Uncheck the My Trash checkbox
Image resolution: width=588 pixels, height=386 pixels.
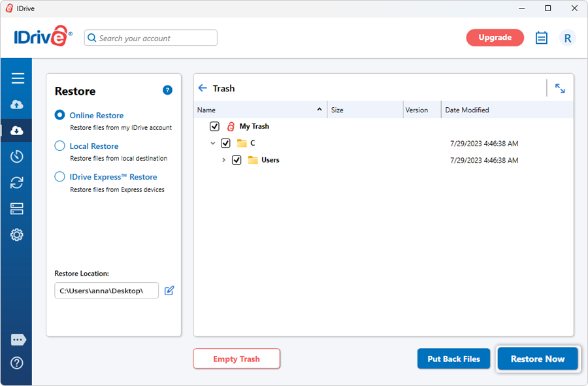tap(214, 127)
